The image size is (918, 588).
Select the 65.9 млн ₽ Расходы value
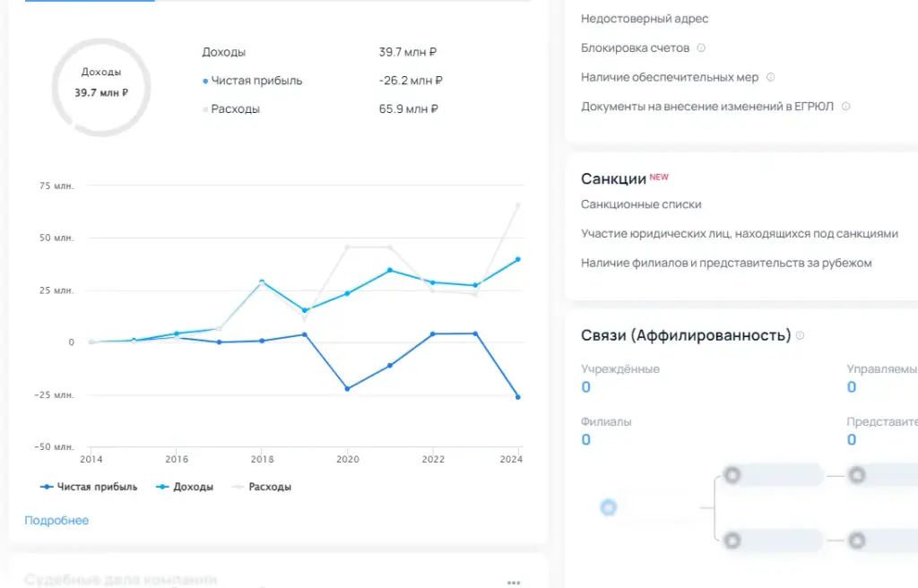point(408,109)
